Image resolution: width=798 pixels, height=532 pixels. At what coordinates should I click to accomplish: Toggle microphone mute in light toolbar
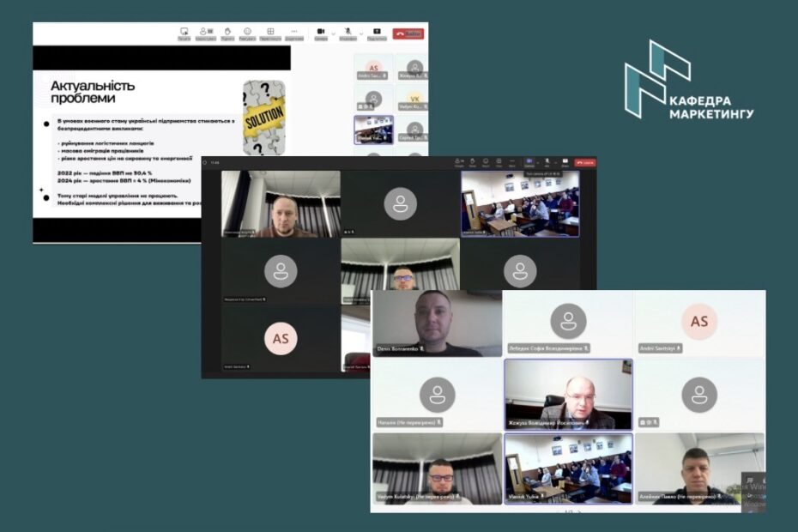pos(348,33)
